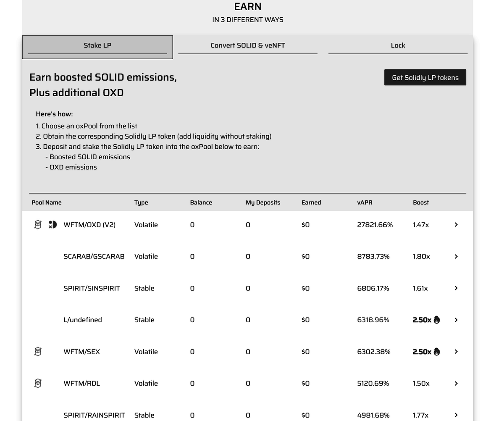Sort by Balance column header
Viewport: 504px width, 421px height.
pyautogui.click(x=201, y=203)
